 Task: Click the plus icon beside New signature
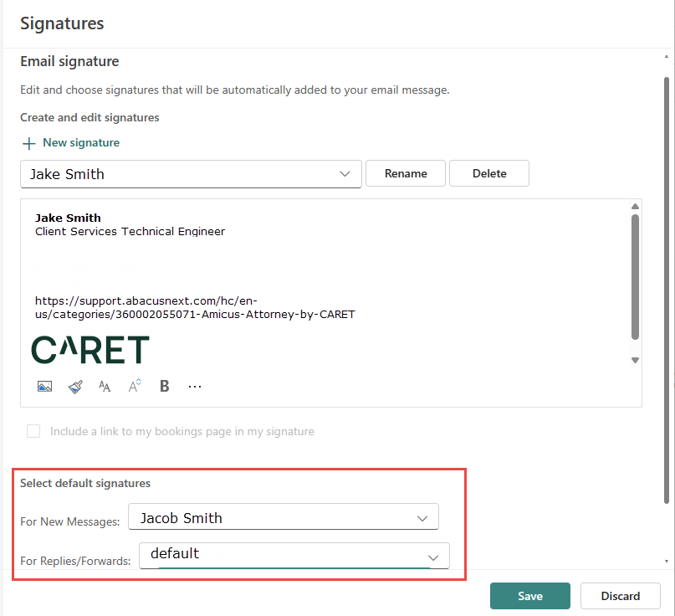[28, 143]
